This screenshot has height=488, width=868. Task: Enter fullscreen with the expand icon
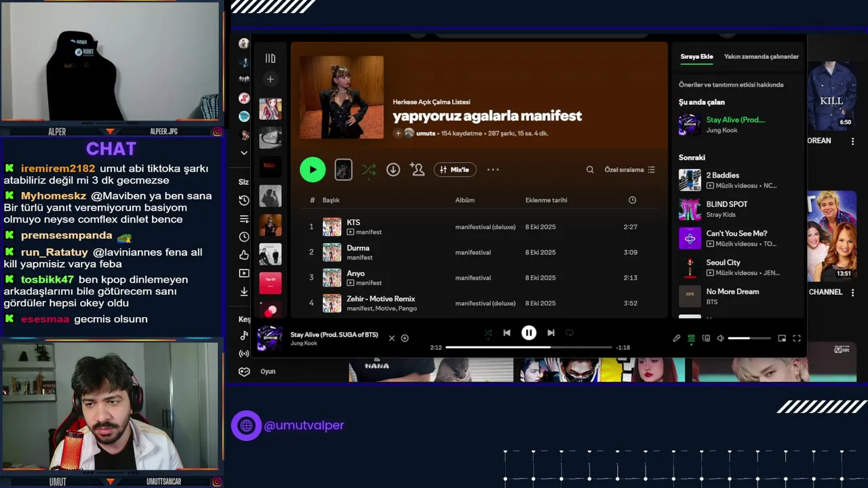[x=797, y=338]
